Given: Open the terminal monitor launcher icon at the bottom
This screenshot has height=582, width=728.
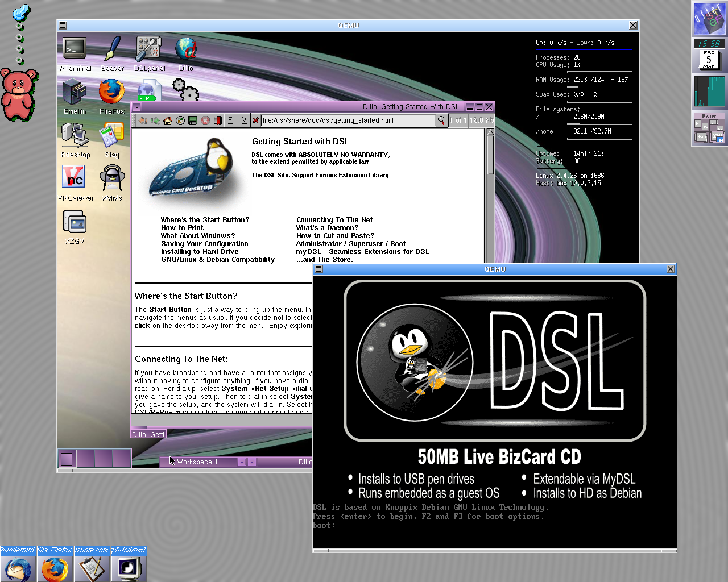Looking at the screenshot, I should [129, 568].
